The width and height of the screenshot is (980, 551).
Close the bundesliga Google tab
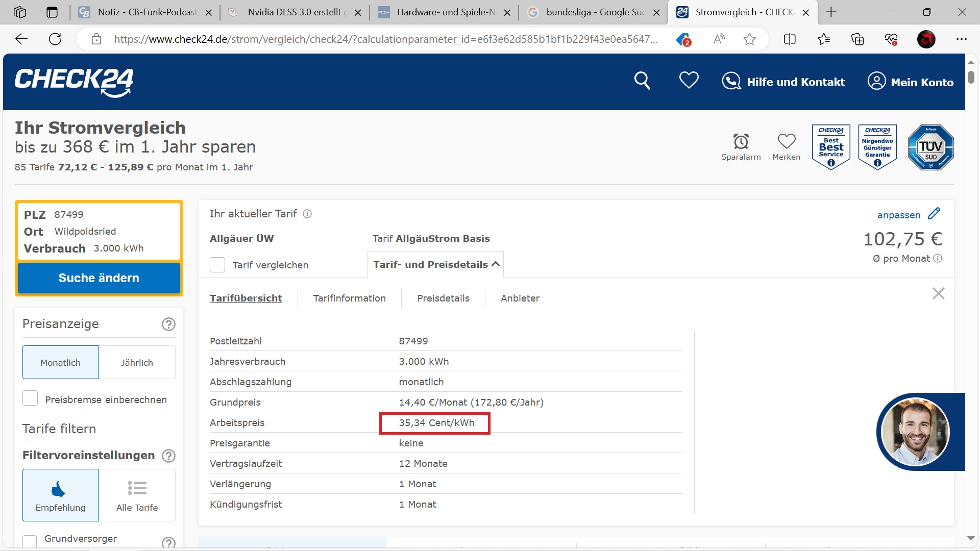[656, 13]
